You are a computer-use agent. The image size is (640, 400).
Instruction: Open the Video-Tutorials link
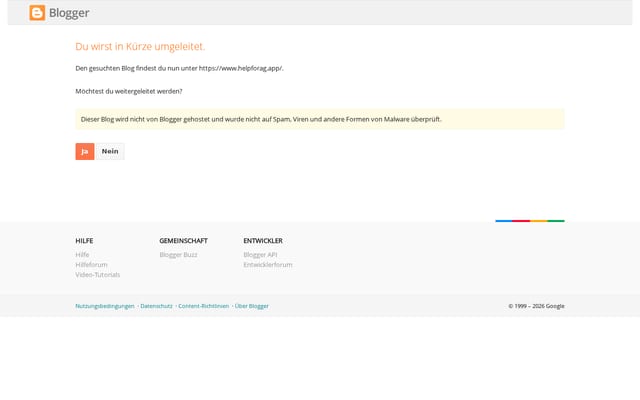pos(98,275)
